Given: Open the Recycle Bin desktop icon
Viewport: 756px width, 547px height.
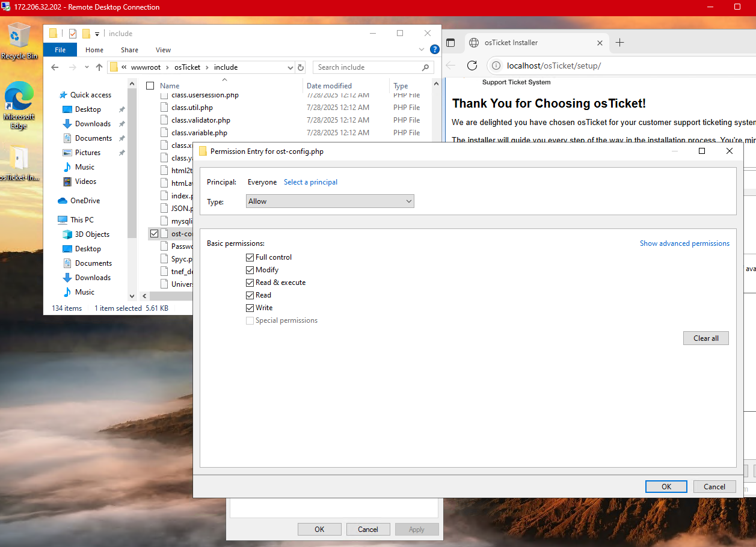Looking at the screenshot, I should click(x=19, y=40).
